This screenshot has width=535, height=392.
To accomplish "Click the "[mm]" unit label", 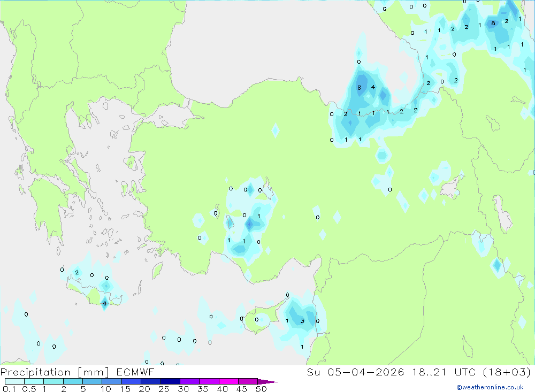I will pyautogui.click(x=93, y=372).
